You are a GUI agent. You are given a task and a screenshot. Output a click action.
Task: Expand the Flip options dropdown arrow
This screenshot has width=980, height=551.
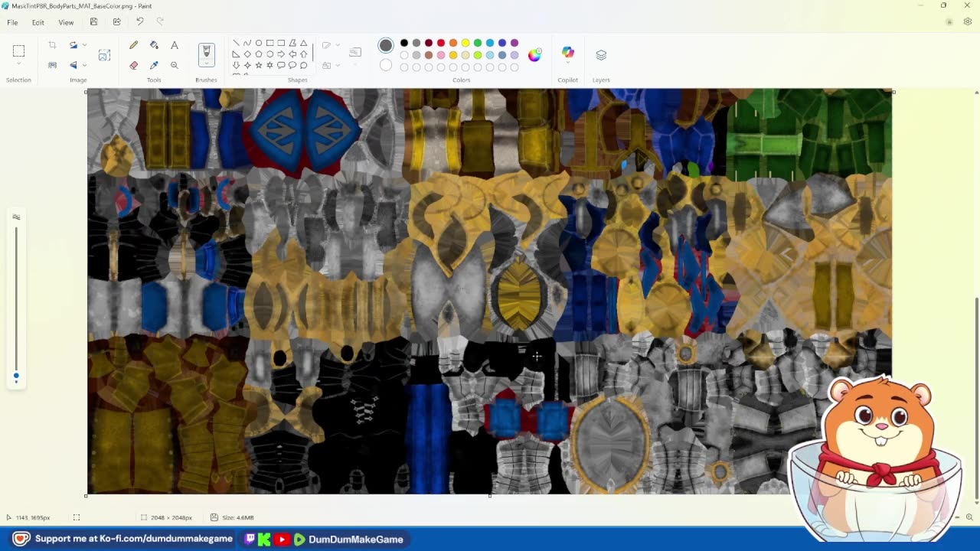[x=84, y=65]
